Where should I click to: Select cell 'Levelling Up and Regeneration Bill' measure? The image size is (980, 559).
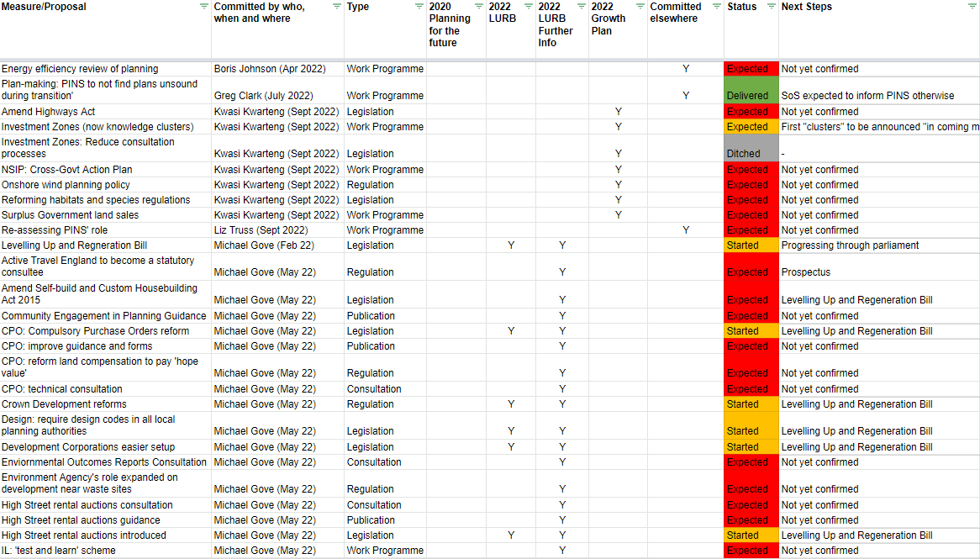point(106,245)
